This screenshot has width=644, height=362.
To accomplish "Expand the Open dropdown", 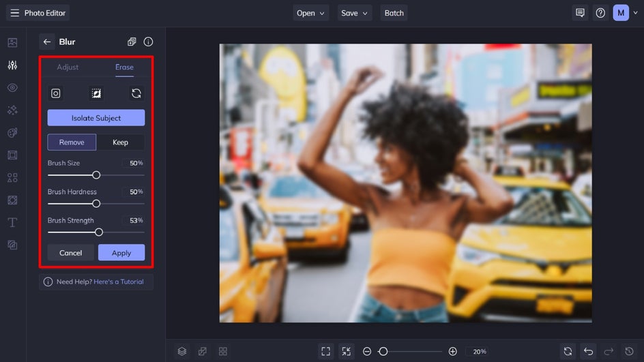I will point(310,13).
